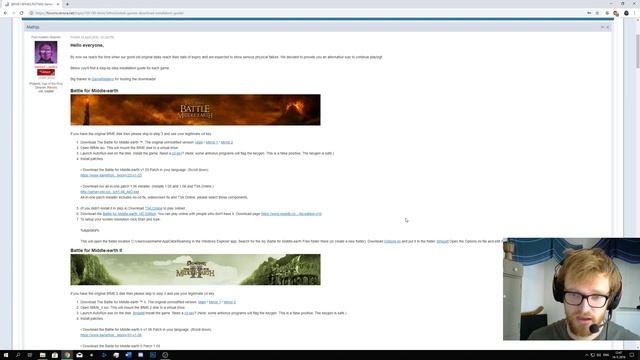
Task: Open Windows taskbar search
Action: [18, 355]
